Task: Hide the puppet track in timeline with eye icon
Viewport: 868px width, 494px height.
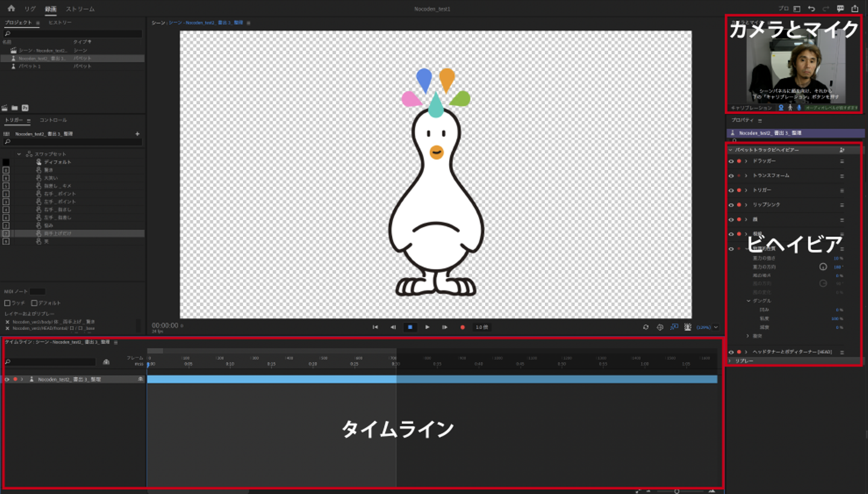Action: (7, 380)
